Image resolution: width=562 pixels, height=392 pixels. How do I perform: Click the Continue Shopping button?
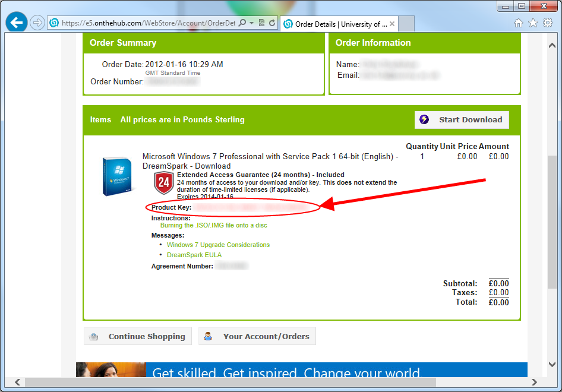click(138, 336)
